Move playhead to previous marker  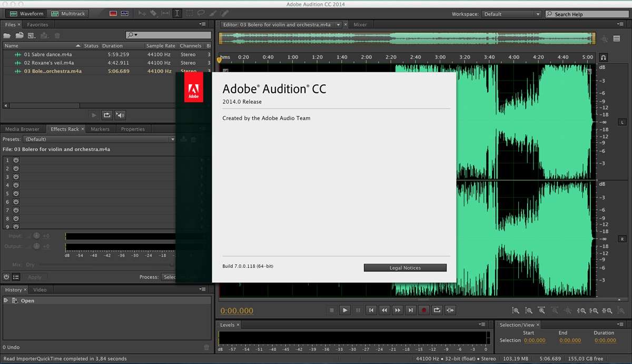[x=371, y=310]
